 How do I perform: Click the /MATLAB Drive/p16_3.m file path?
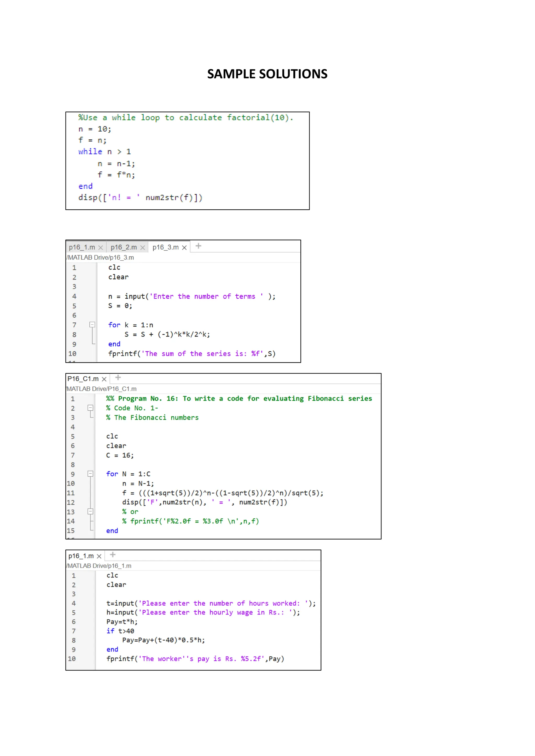(100, 257)
